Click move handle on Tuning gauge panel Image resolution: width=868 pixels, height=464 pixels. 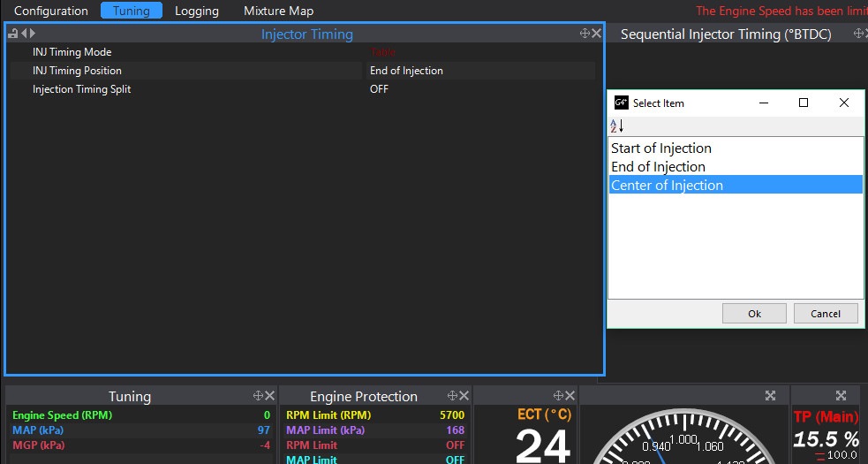pyautogui.click(x=258, y=396)
